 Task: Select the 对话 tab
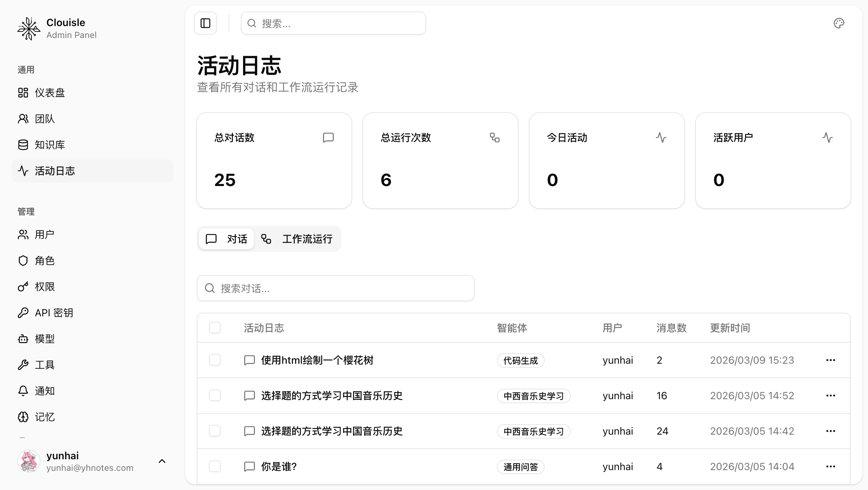[227, 239]
